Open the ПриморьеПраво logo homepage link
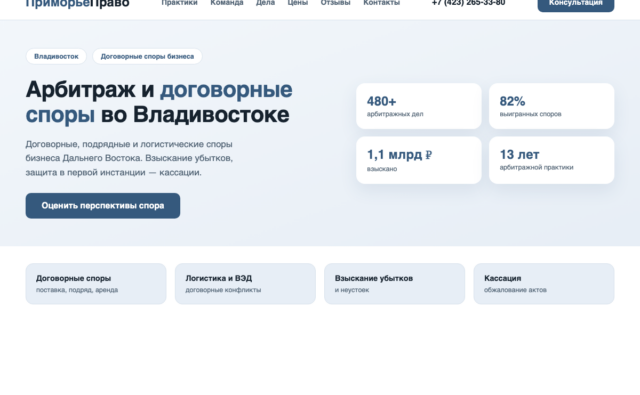 [x=78, y=3]
